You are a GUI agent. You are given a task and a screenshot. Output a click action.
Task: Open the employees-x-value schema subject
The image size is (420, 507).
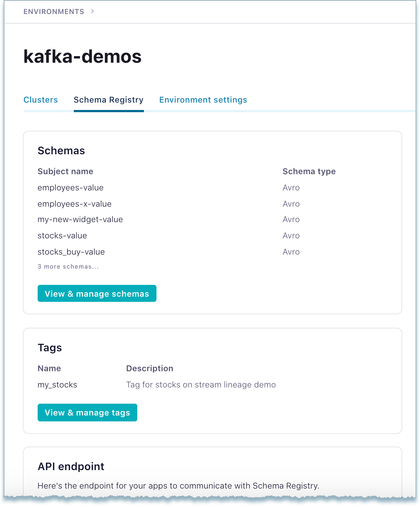[x=75, y=204]
